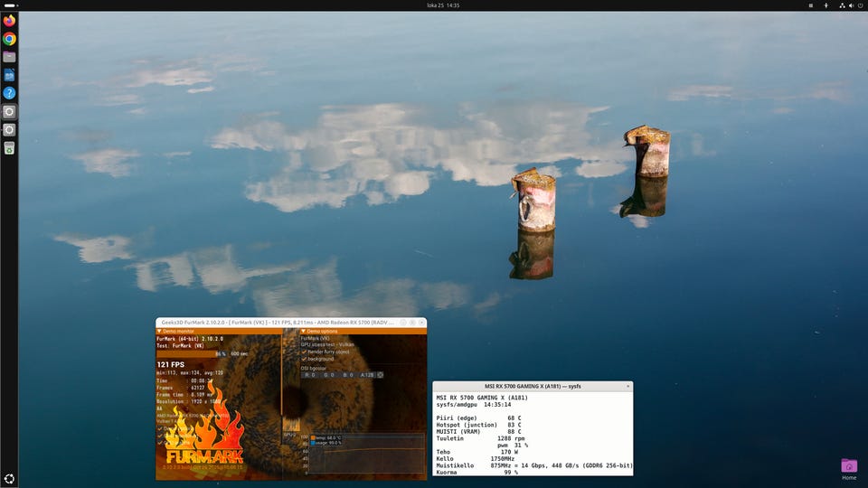Click the GPU temperature graph in FurMark
This screenshot has height=488, width=868.
(x=365, y=453)
